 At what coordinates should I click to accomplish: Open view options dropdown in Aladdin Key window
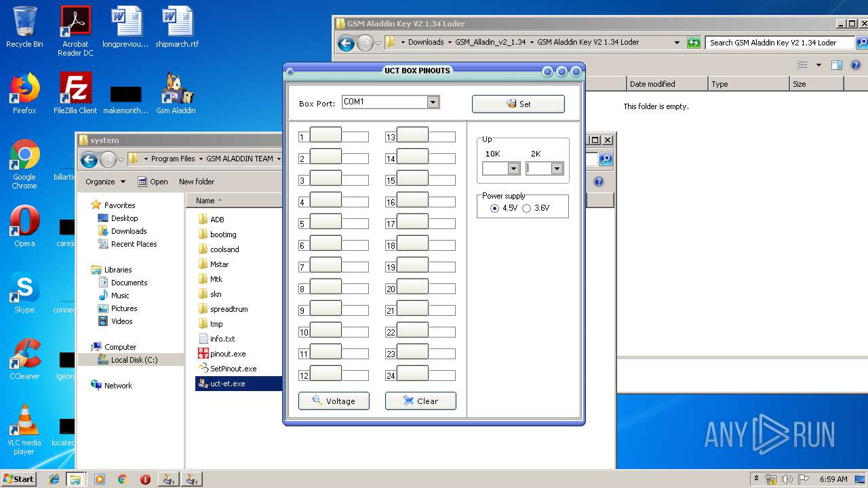tap(818, 65)
